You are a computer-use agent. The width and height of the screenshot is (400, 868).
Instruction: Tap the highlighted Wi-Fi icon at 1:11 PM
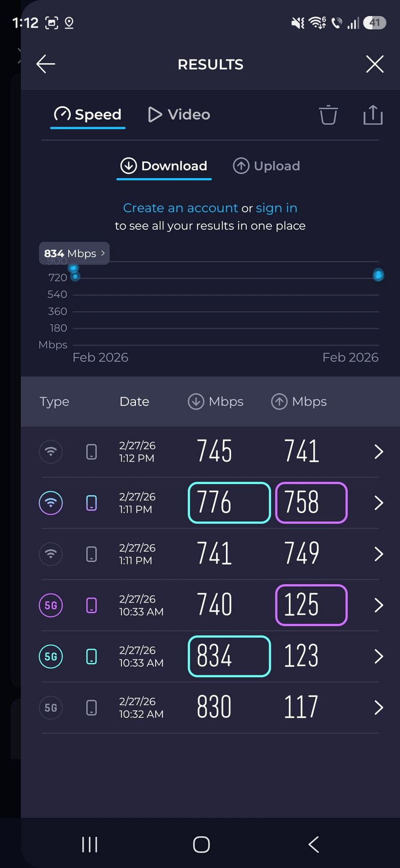click(51, 503)
